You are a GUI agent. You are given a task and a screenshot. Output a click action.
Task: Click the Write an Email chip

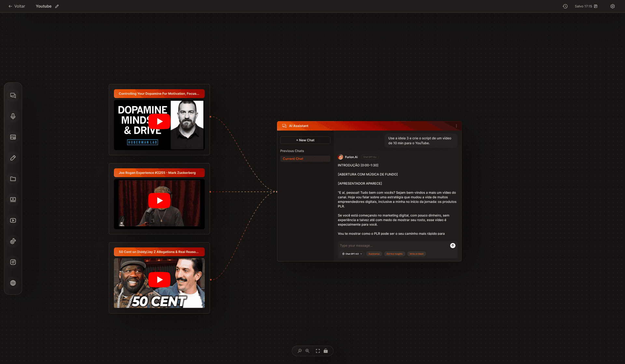pos(417,254)
